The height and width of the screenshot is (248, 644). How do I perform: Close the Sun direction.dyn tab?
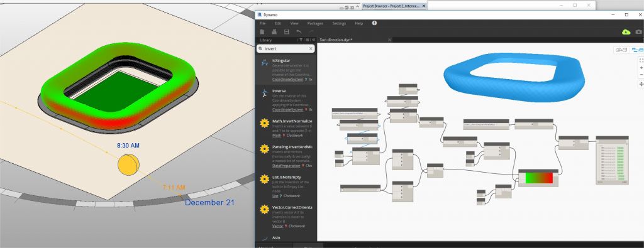[389, 40]
